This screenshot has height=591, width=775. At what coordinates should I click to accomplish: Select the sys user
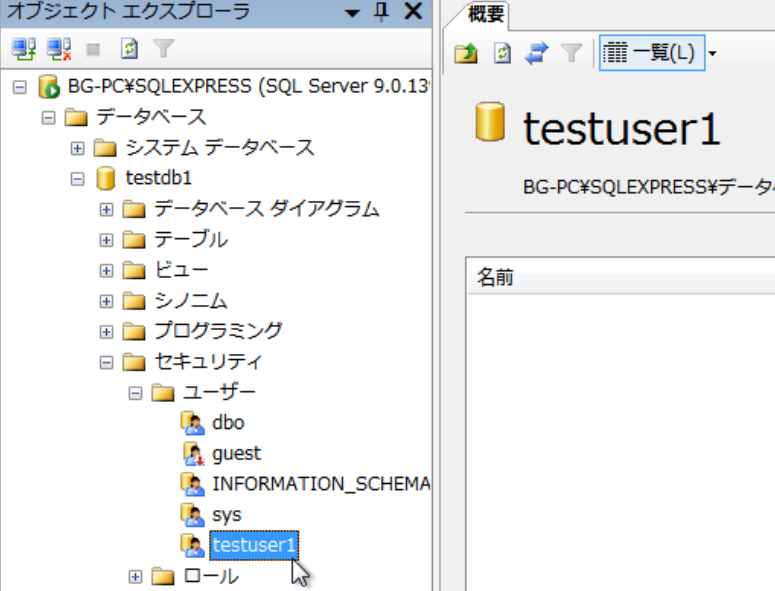click(226, 515)
